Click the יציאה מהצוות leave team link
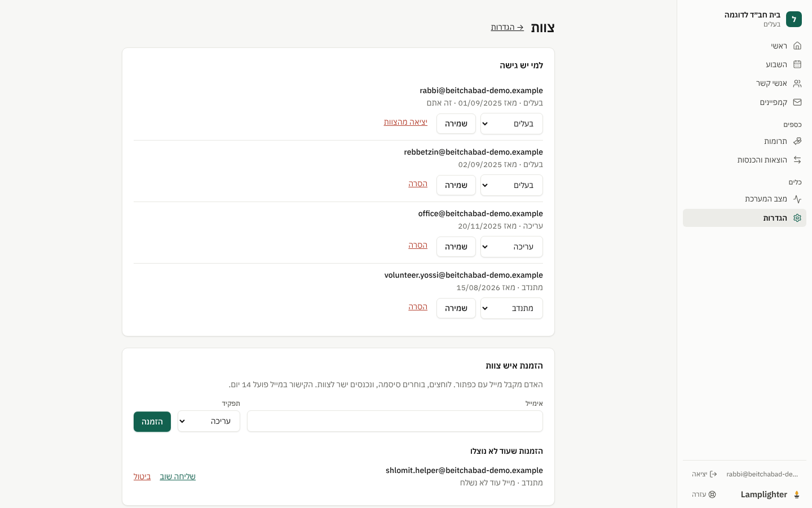This screenshot has width=812, height=508. [x=405, y=122]
